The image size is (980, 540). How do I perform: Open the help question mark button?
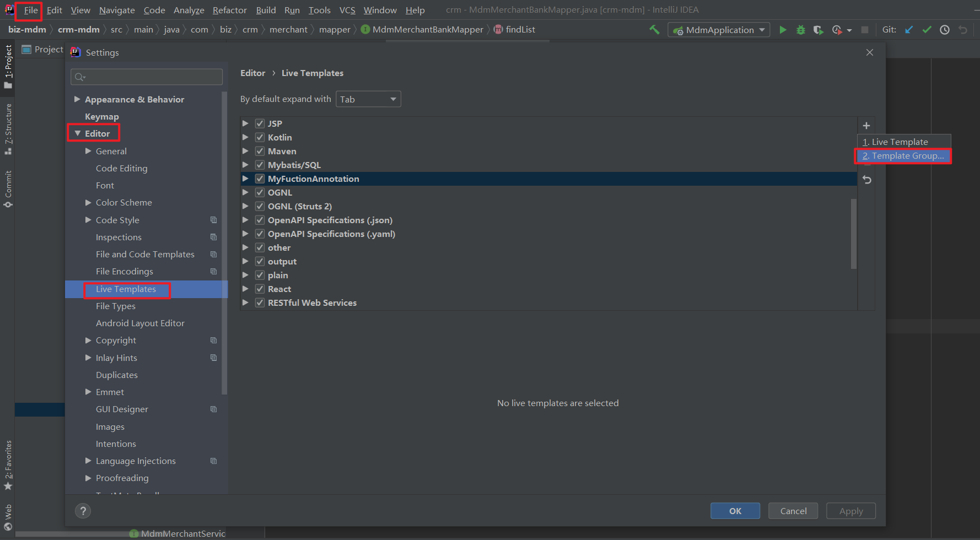tap(83, 511)
